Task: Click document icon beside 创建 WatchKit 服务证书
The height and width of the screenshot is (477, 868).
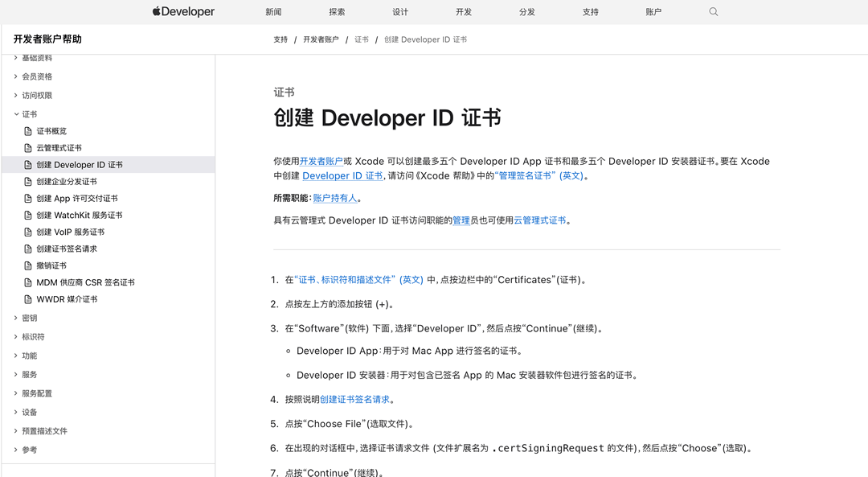Action: pos(28,215)
